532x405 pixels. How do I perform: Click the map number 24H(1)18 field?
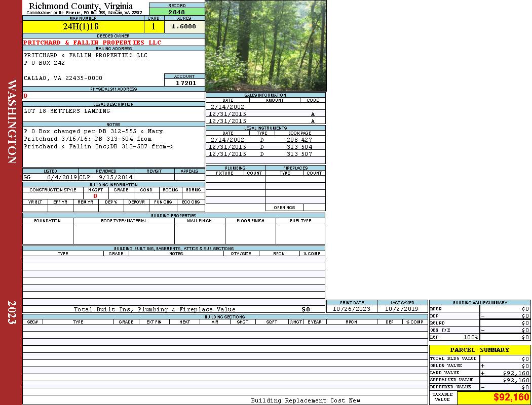84,27
